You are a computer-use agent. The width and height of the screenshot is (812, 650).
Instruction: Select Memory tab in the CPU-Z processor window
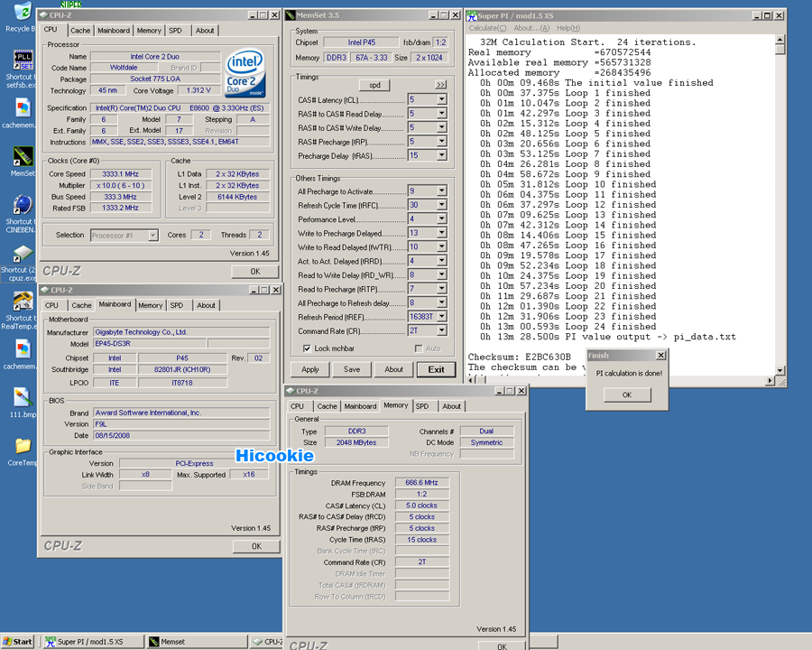[x=149, y=31]
